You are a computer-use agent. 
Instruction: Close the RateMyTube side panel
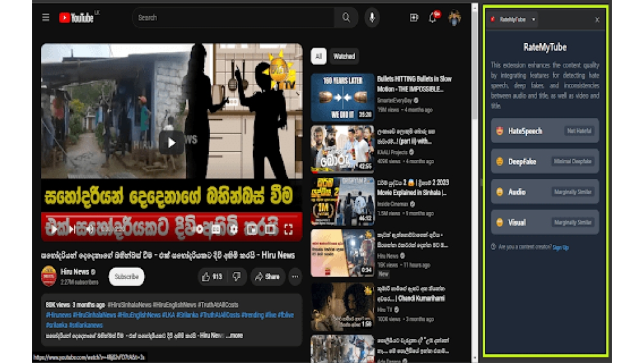597,20
